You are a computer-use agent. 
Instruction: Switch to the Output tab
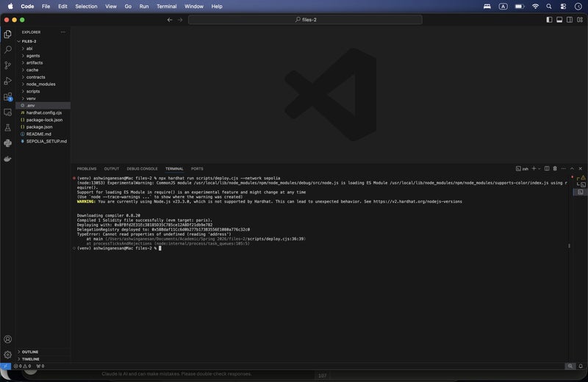pyautogui.click(x=112, y=169)
